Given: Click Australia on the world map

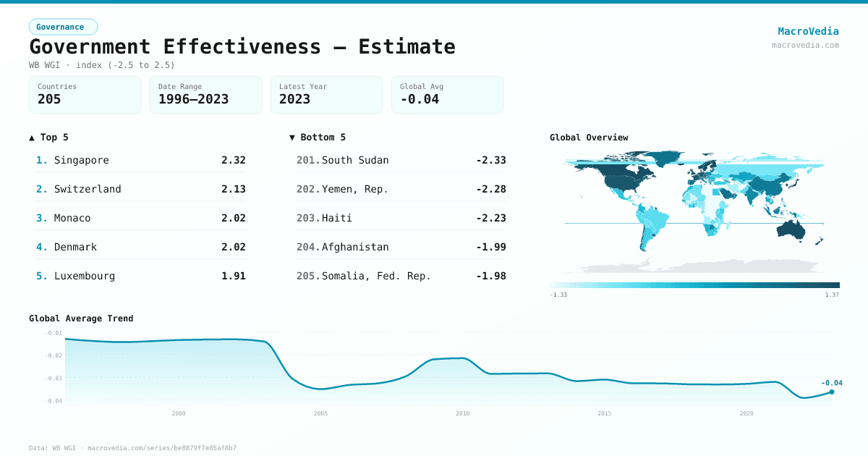Looking at the screenshot, I should (x=794, y=231).
